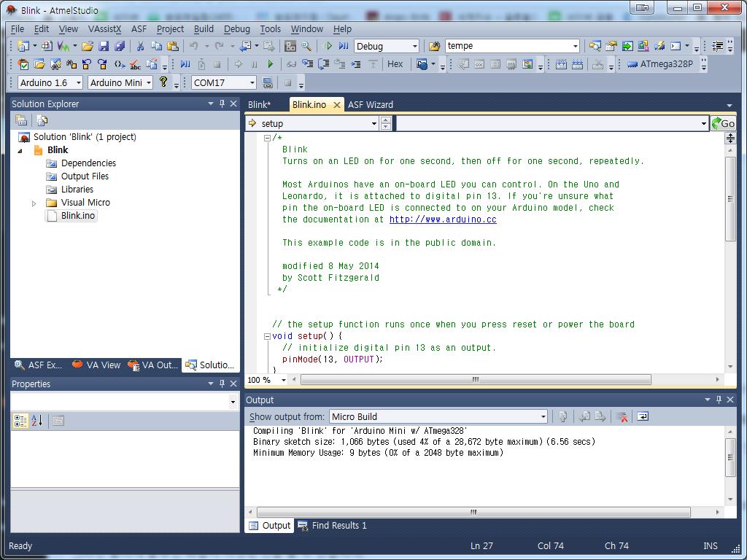The height and width of the screenshot is (560, 747).
Task: Click the Paste clipboard icon
Action: (x=172, y=46)
